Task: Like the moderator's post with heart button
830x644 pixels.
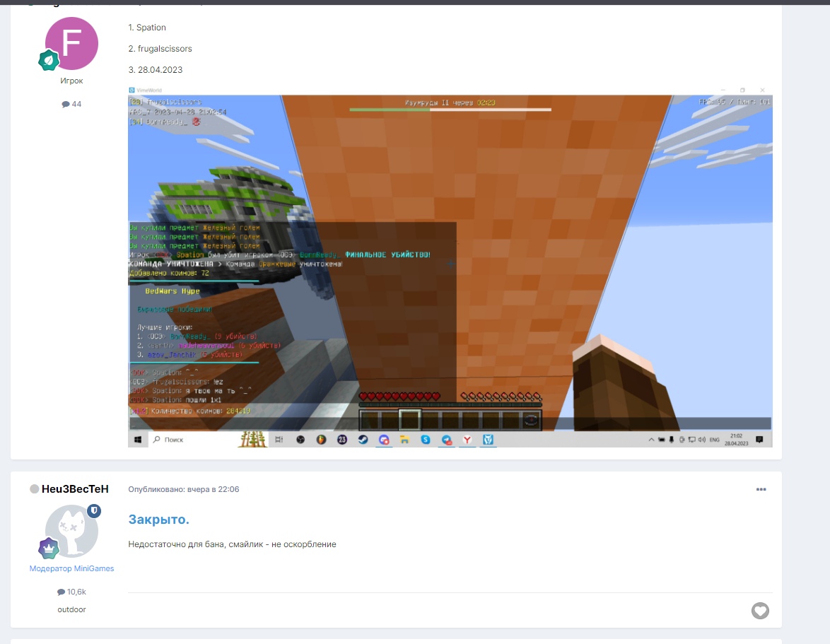Action: pos(760,610)
